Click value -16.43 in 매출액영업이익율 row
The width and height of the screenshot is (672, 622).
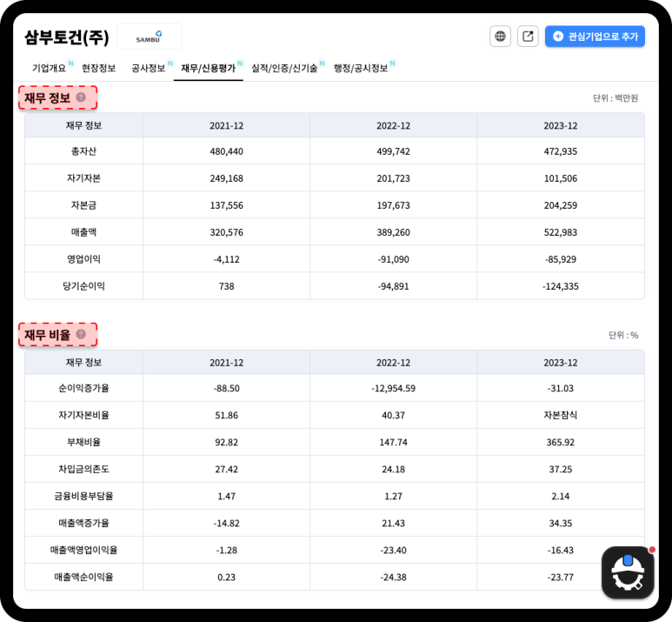(561, 551)
